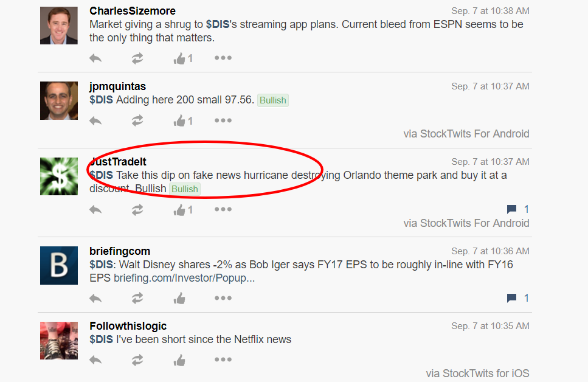
Task: Open more options on jpmquintas's post
Action: 223,120
